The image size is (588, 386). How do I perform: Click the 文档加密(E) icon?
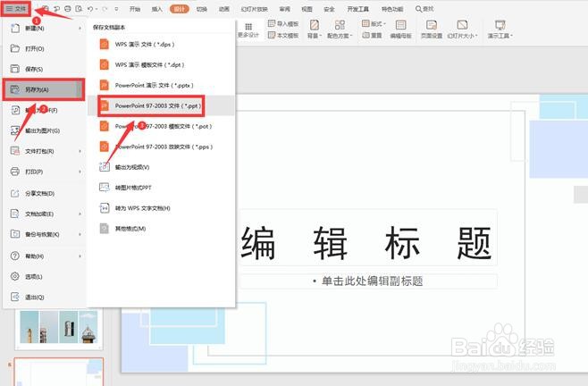[x=15, y=214]
